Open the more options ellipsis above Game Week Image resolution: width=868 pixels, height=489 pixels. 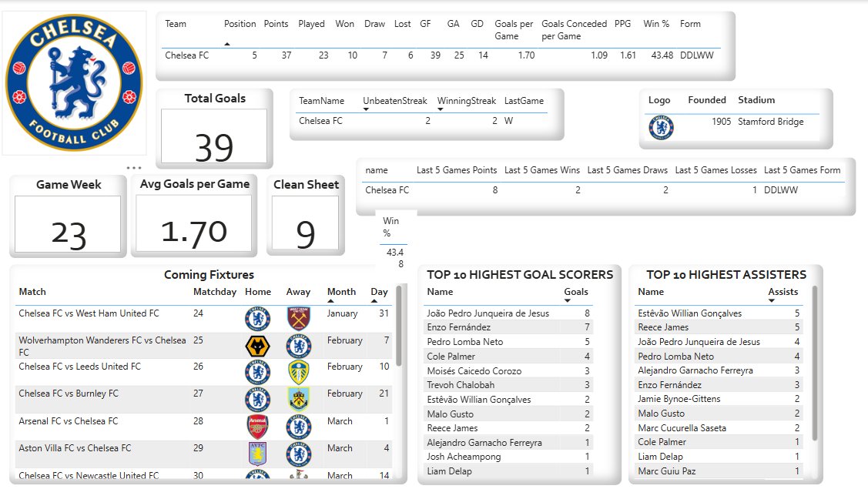tap(133, 167)
